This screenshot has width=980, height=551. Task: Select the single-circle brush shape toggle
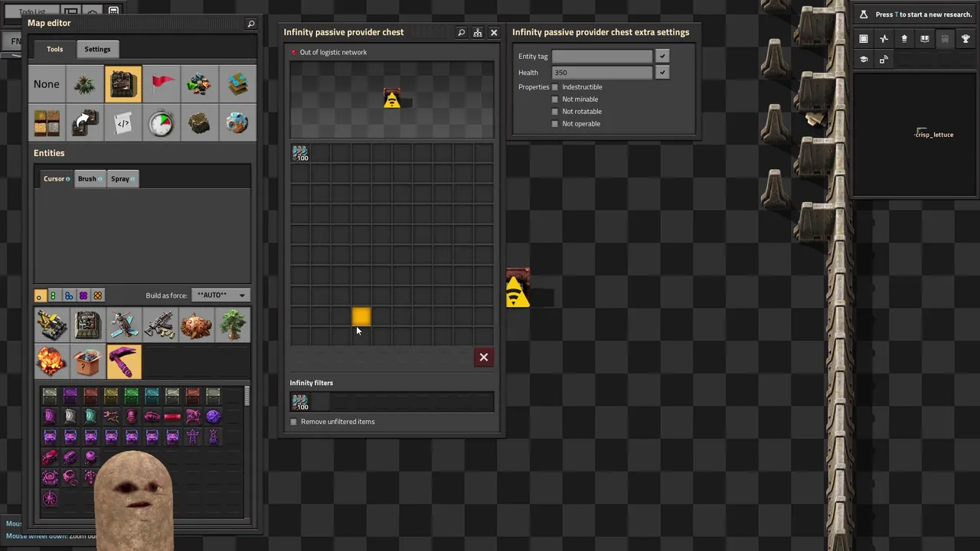(x=39, y=295)
